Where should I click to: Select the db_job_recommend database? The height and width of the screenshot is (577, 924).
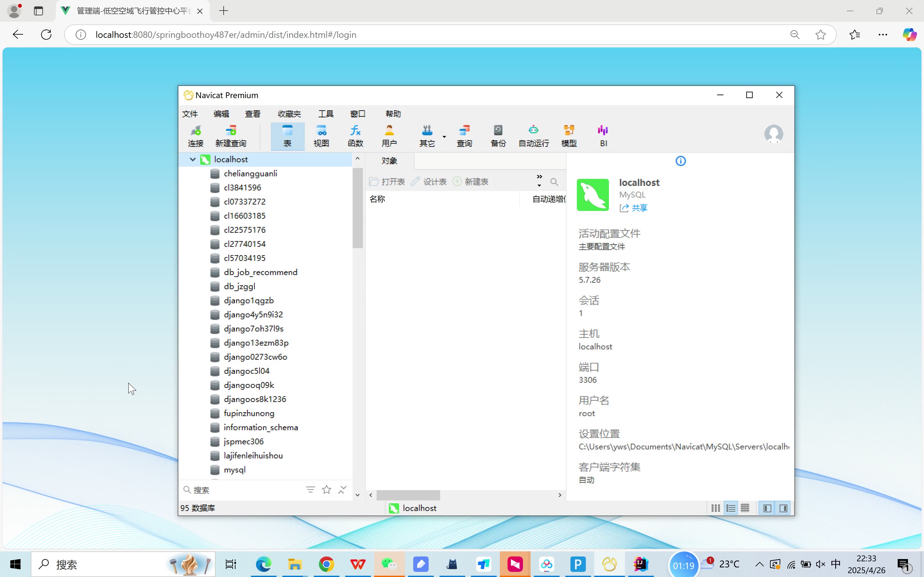tap(261, 272)
